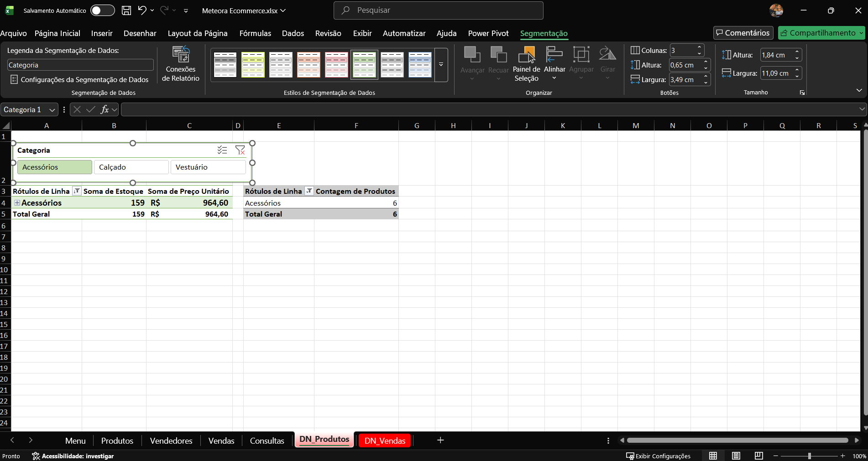Toggle the Salvamento Automático switch
Image resolution: width=868 pixels, height=461 pixels.
(x=102, y=10)
